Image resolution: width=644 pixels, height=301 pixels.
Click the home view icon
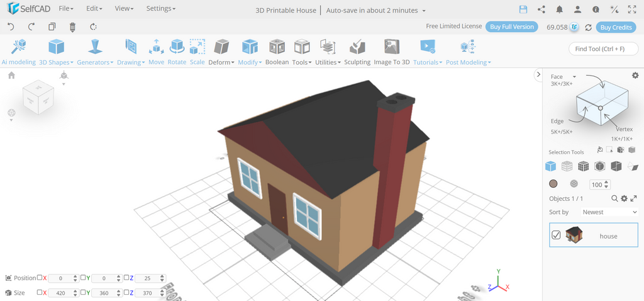(11, 76)
